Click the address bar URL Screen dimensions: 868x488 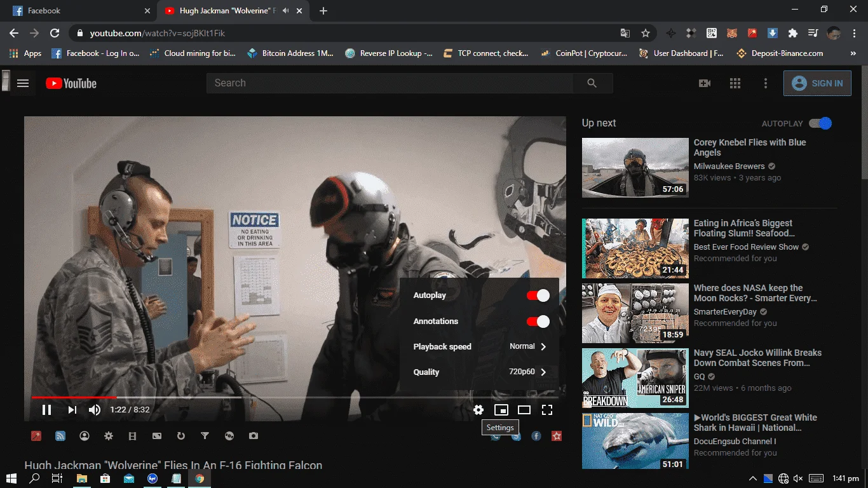[158, 33]
